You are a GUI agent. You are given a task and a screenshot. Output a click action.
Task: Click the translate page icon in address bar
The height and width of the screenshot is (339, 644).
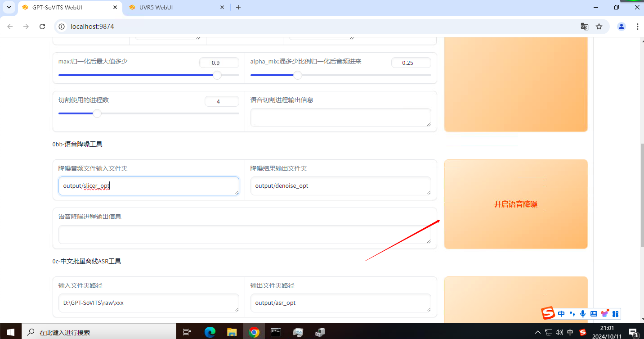coord(584,27)
